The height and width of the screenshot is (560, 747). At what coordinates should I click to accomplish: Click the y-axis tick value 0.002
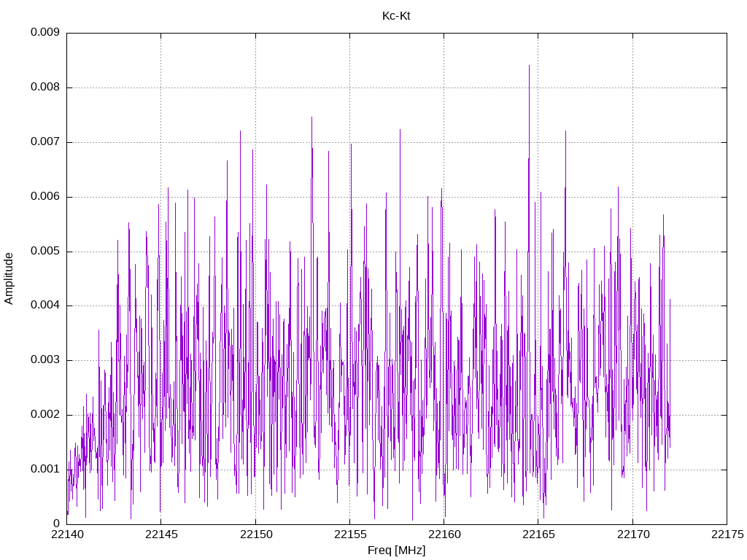(45, 415)
